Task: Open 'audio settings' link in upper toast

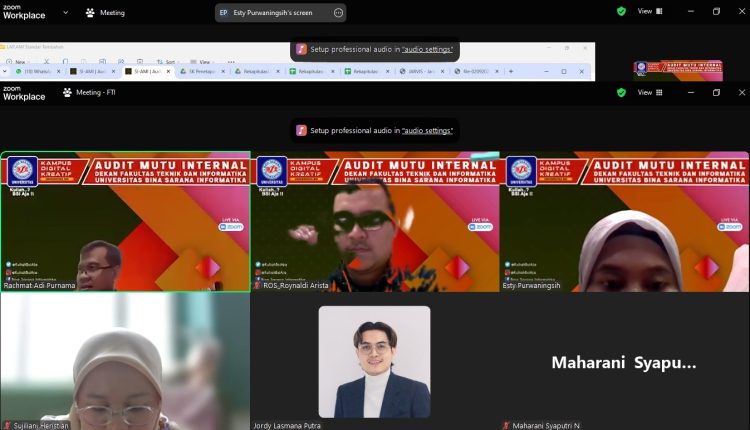Action: pos(427,49)
